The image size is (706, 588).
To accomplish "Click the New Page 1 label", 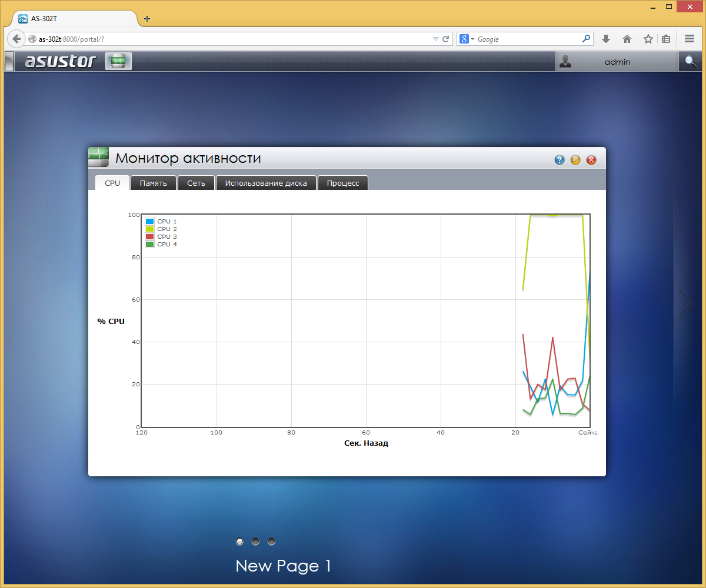I will pos(284,566).
